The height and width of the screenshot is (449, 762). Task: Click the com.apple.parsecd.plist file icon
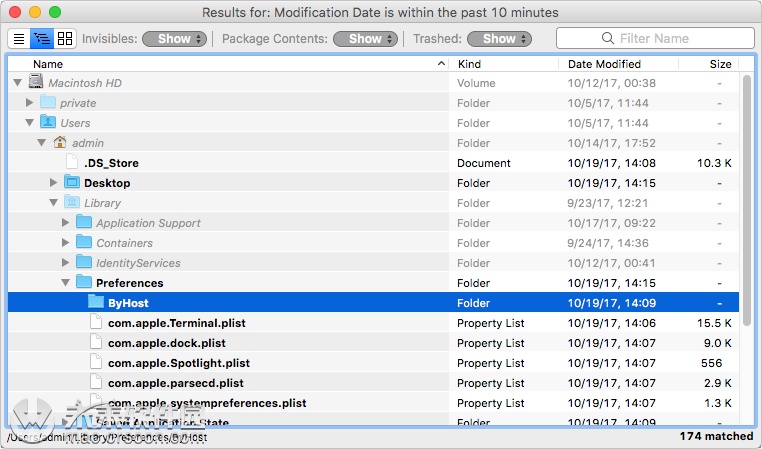click(x=96, y=382)
